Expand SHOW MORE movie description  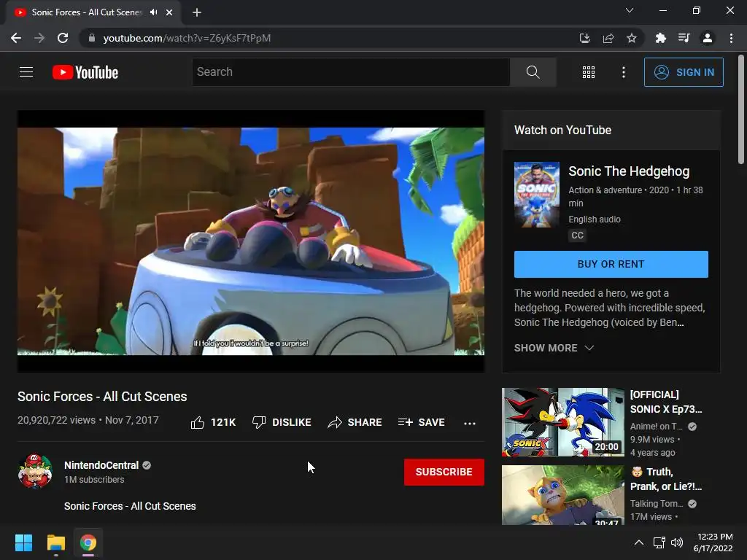pyautogui.click(x=554, y=348)
